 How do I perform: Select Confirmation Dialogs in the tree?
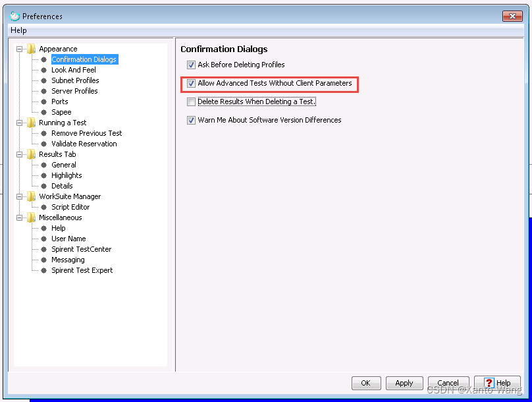point(84,59)
